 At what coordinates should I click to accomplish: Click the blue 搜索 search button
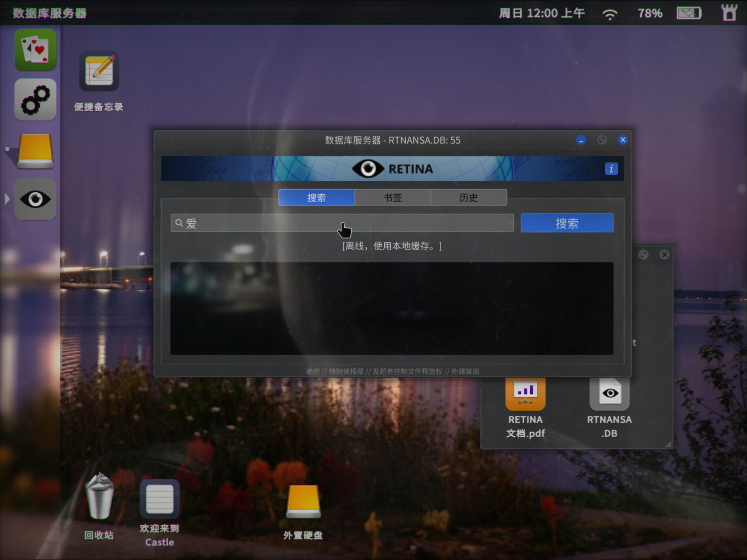[x=567, y=223]
